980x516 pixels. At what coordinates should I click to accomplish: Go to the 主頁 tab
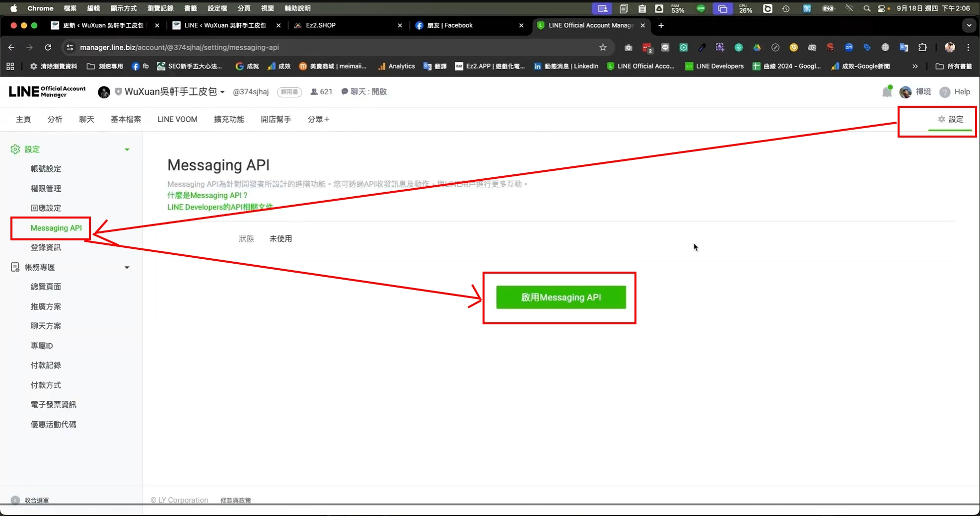(x=23, y=119)
